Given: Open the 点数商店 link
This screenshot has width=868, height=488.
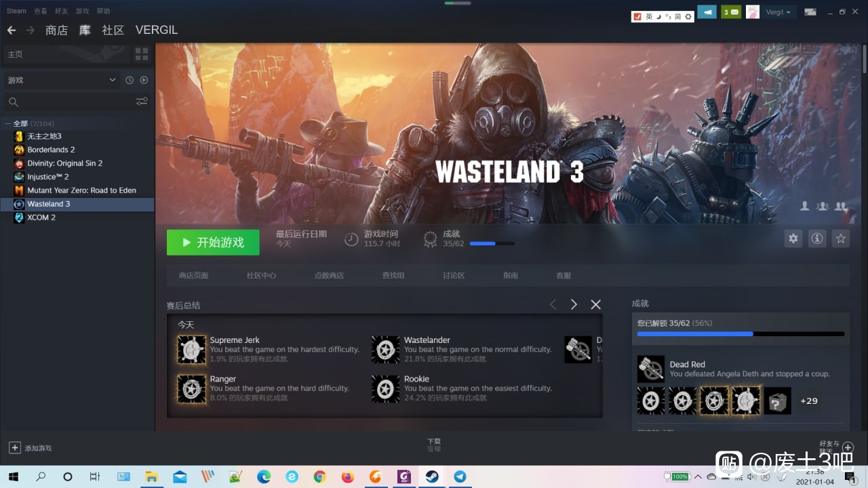Looking at the screenshot, I should click(x=329, y=275).
